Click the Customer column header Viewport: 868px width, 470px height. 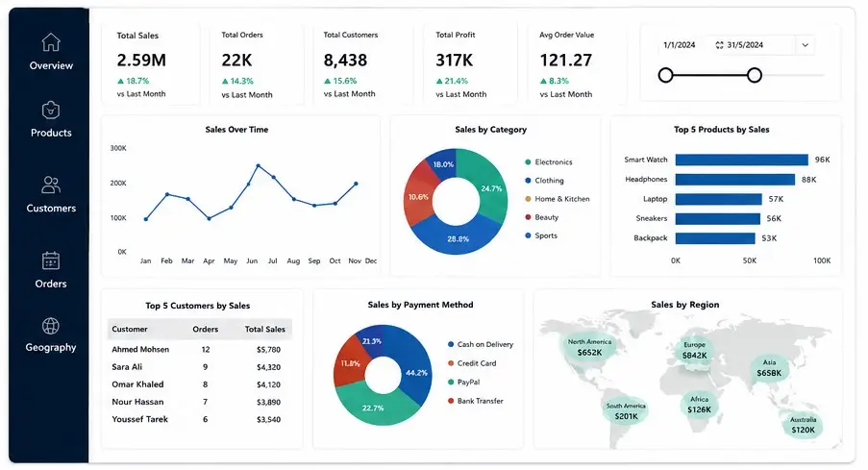pyautogui.click(x=130, y=329)
